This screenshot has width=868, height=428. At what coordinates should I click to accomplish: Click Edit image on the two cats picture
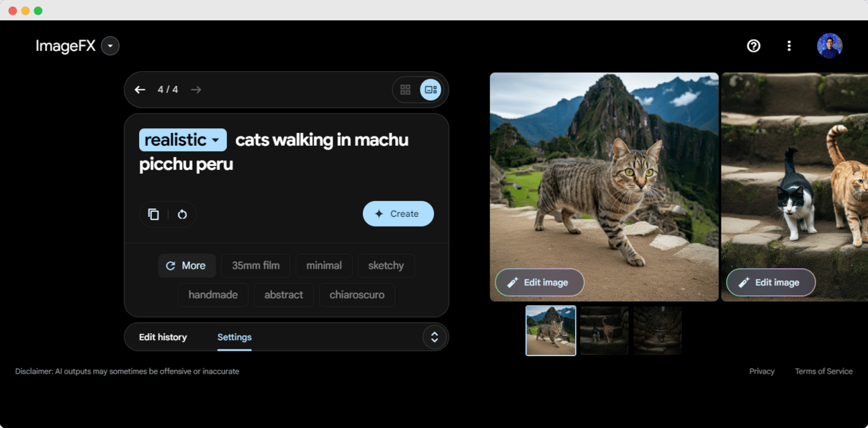(x=771, y=282)
